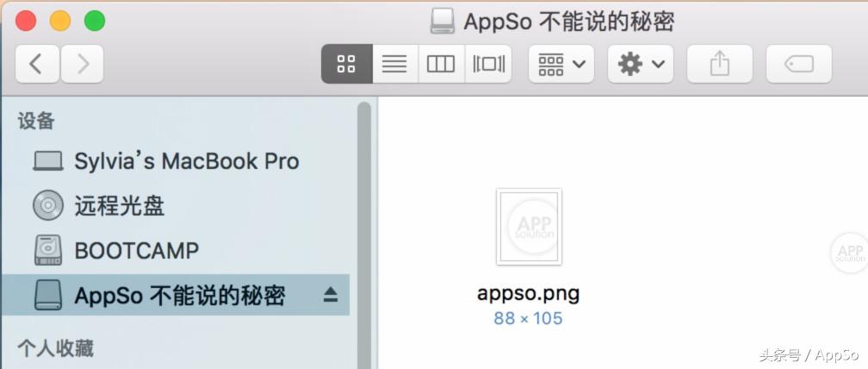Click the Share toolbar button
Screen dimensions: 868x369
coord(720,65)
